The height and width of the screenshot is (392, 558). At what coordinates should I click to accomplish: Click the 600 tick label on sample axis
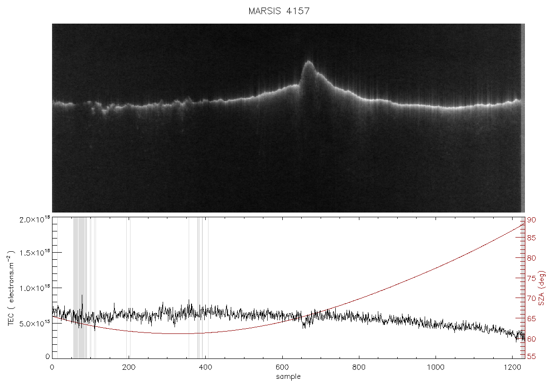point(282,367)
